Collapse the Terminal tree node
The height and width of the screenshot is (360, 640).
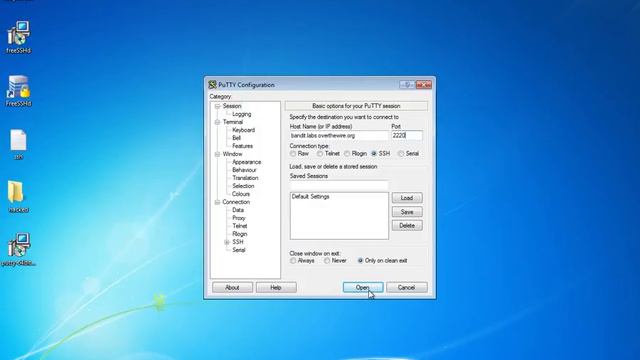click(x=218, y=122)
